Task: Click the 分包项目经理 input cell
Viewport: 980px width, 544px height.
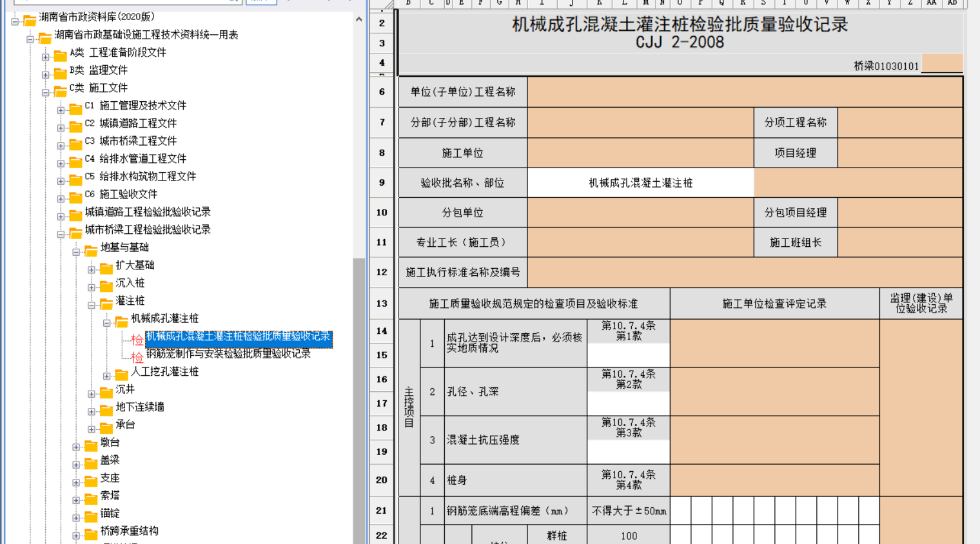Action: (x=900, y=213)
